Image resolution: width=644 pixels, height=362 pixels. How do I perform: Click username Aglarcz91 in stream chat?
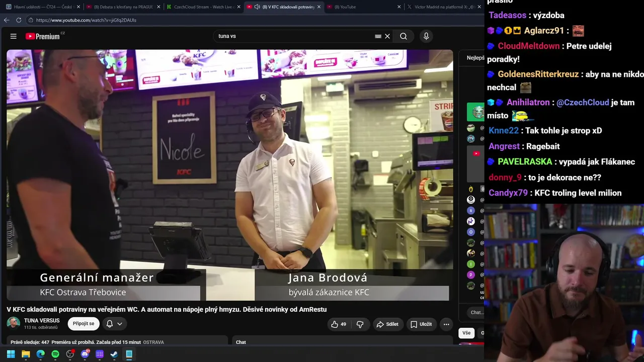coord(544,30)
